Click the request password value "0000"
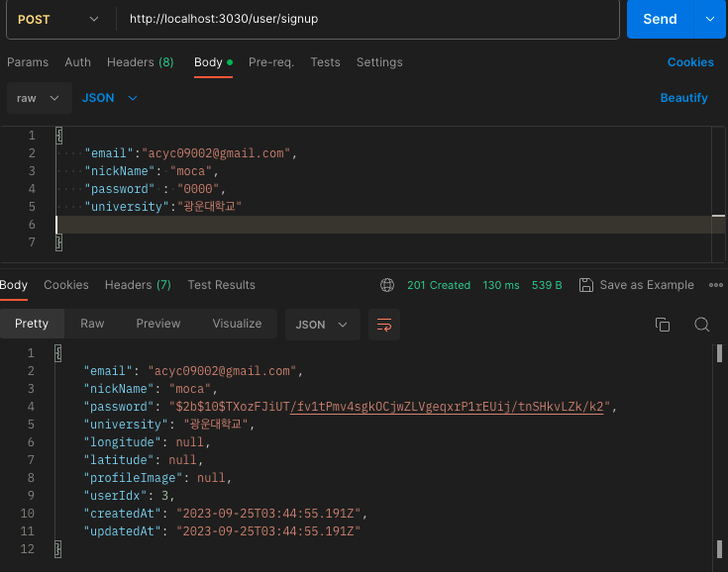Screen dimensions: 728x572 [x=198, y=189]
